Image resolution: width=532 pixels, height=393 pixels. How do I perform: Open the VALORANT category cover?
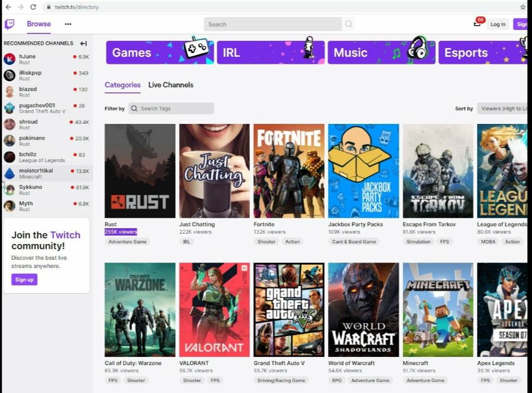tap(214, 309)
